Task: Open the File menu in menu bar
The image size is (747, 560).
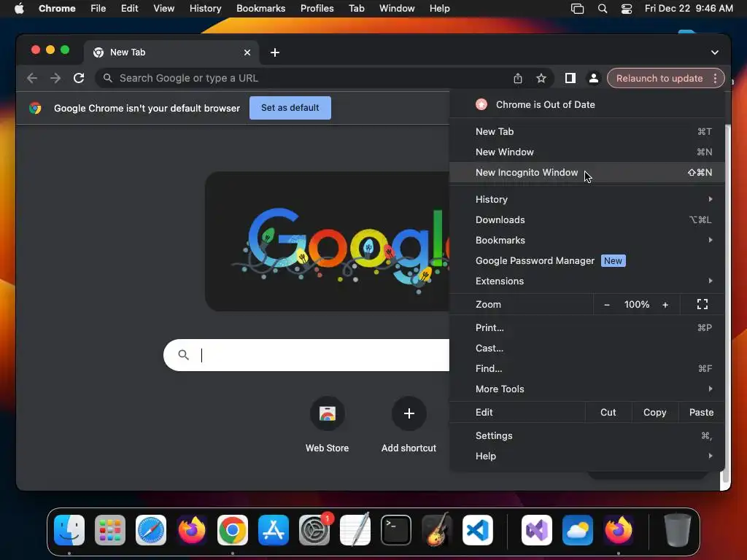Action: (x=98, y=9)
